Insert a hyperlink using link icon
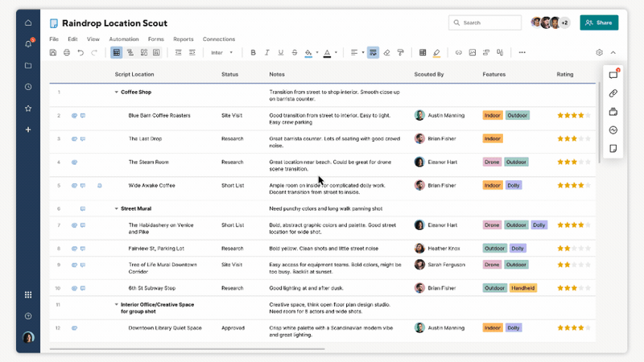 458,52
